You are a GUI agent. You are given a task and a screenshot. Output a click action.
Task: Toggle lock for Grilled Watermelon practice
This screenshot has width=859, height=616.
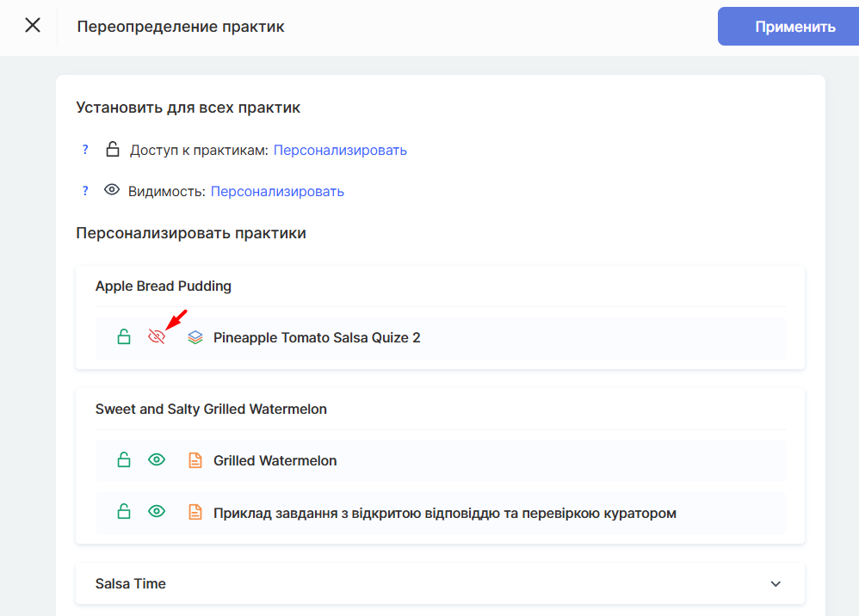(x=124, y=460)
